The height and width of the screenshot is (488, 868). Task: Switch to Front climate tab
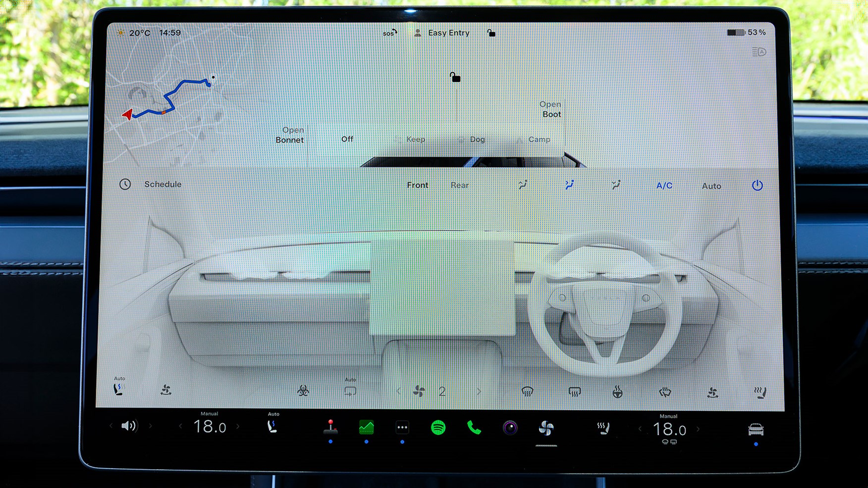point(417,185)
